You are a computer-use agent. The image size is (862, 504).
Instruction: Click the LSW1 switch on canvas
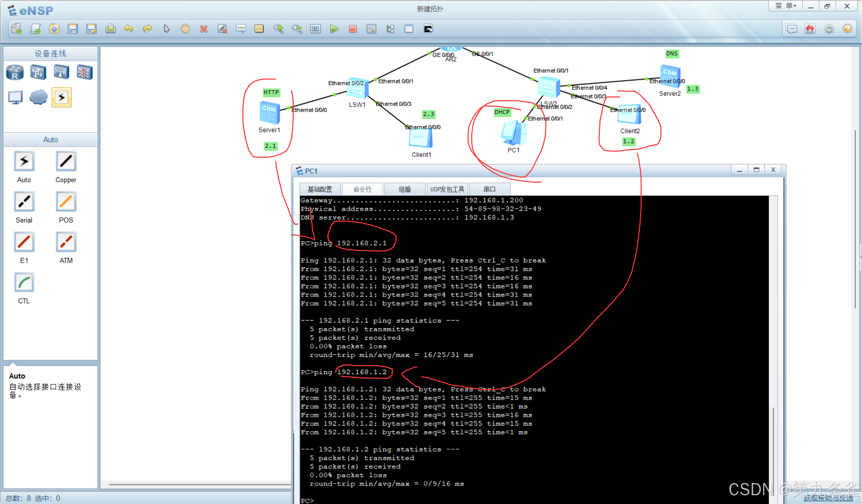357,88
